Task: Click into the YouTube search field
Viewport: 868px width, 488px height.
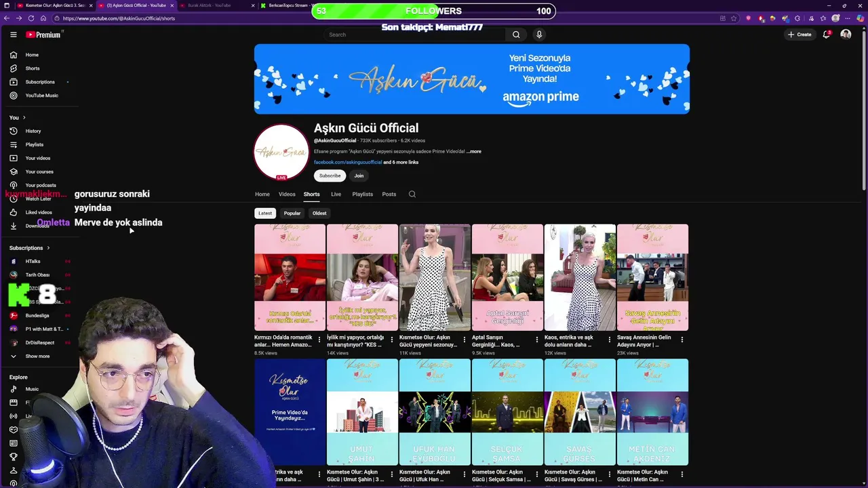Action: [x=414, y=35]
